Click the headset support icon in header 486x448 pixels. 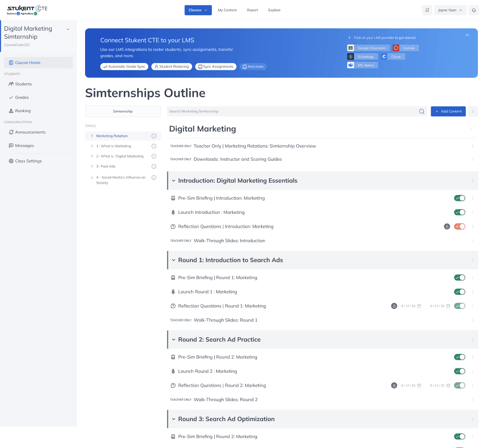[473, 10]
